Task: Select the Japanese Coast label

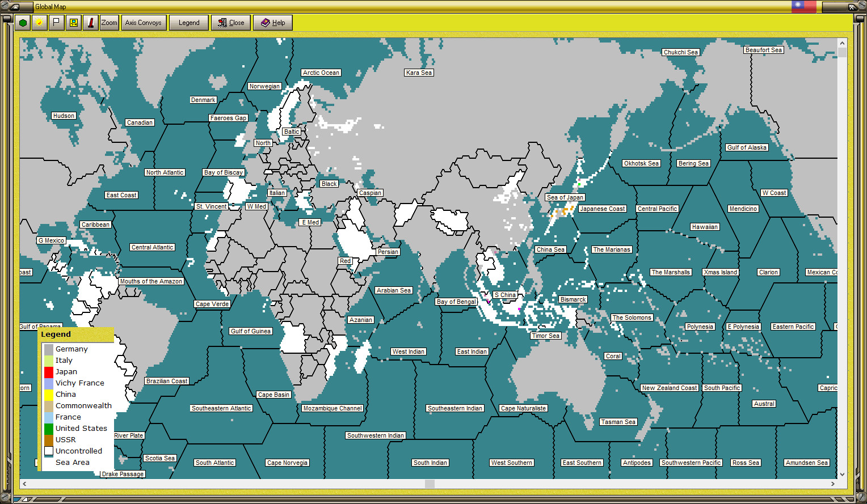Action: point(603,209)
